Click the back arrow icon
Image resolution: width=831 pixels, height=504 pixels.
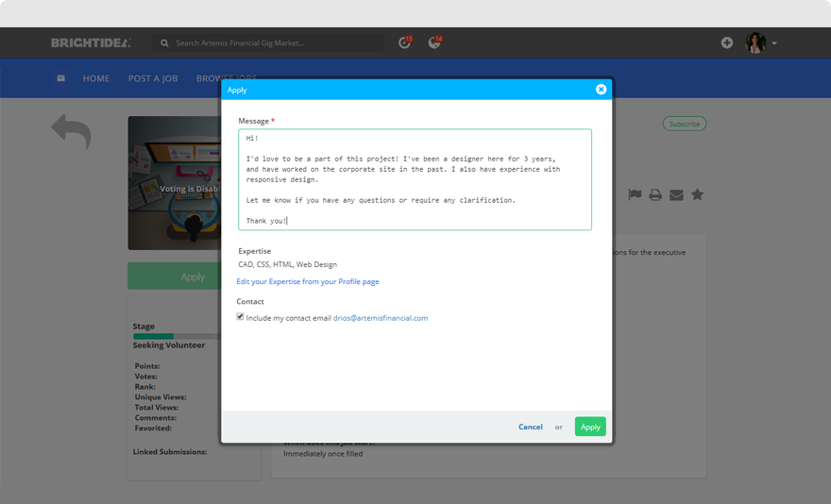[x=71, y=131]
